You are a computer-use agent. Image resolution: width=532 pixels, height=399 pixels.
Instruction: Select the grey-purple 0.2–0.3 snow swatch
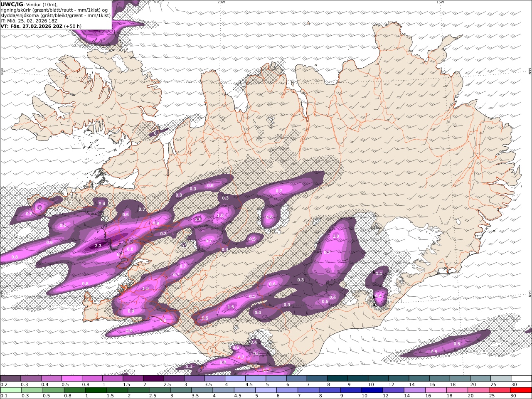pos(10,379)
